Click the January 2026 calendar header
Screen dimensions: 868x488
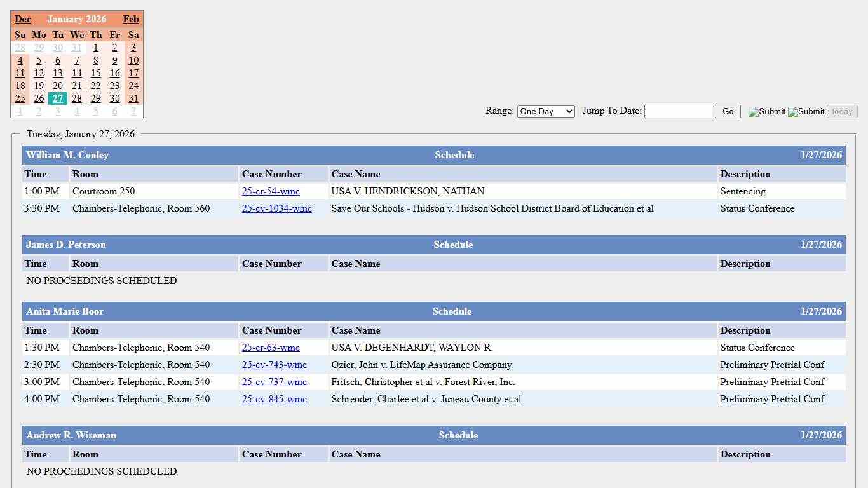point(77,19)
